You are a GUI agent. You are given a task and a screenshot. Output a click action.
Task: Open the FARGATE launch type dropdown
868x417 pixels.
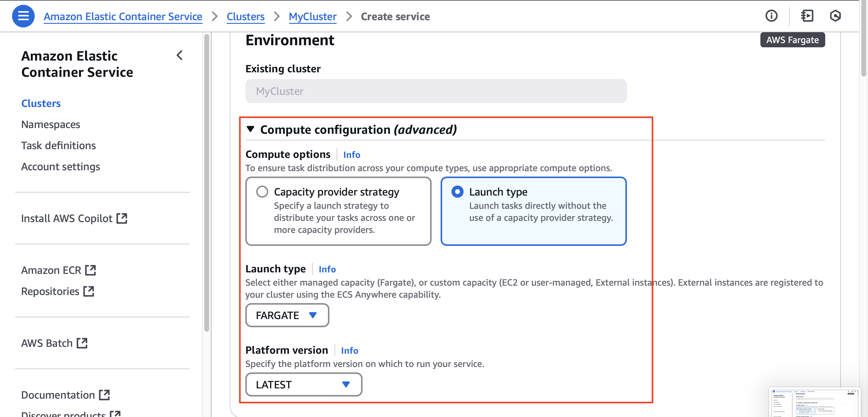coord(287,315)
